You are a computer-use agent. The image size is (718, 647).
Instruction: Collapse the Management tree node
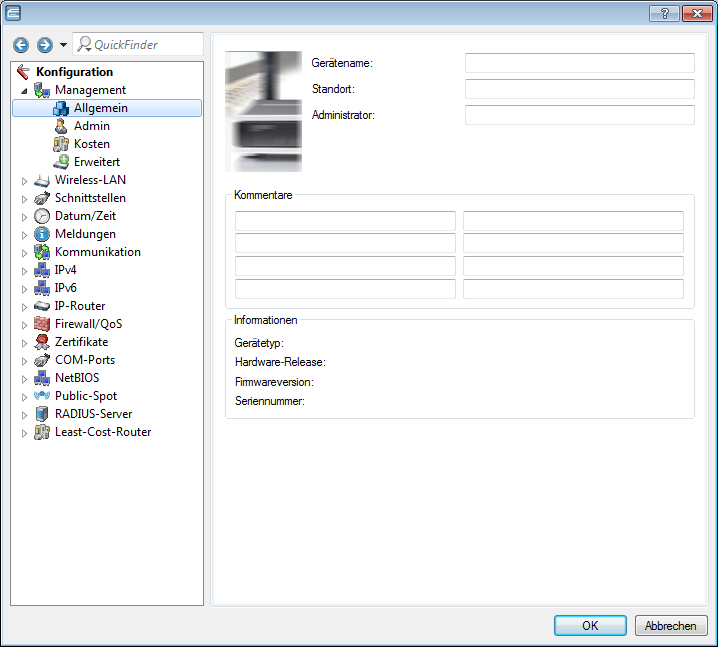point(24,91)
